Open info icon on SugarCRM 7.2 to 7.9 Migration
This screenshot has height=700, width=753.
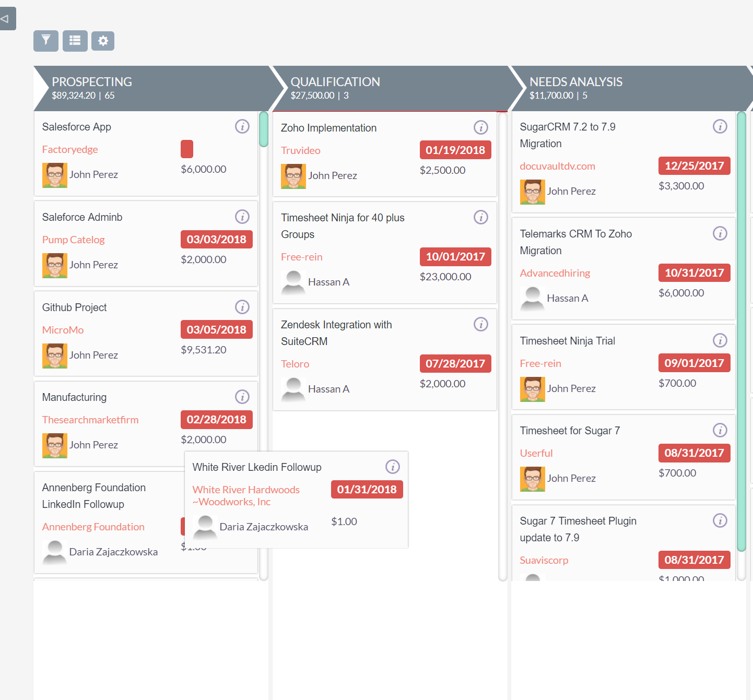coord(720,126)
